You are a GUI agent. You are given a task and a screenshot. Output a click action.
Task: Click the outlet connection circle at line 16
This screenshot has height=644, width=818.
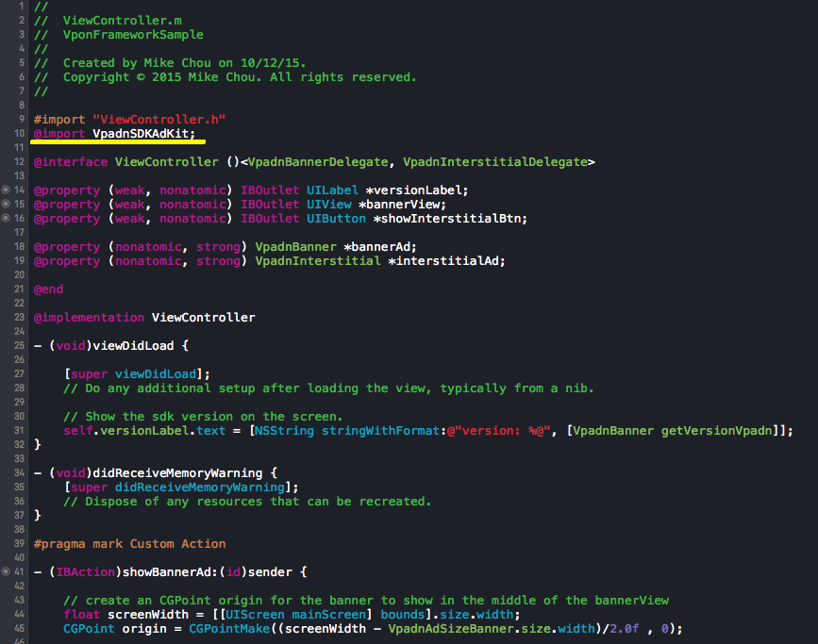click(6, 218)
